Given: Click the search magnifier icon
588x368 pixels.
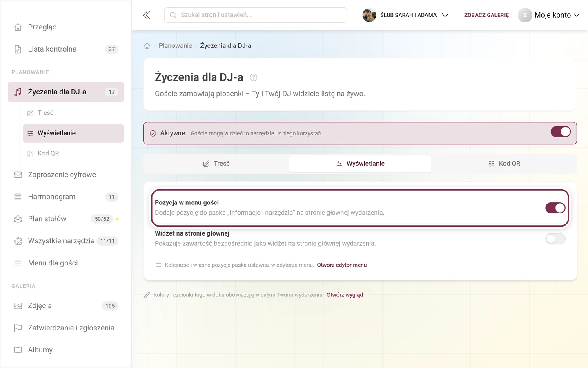Looking at the screenshot, I should [x=173, y=15].
